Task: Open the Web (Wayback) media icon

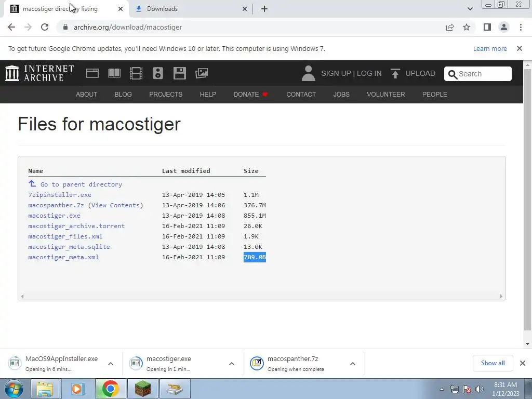Action: coord(92,73)
